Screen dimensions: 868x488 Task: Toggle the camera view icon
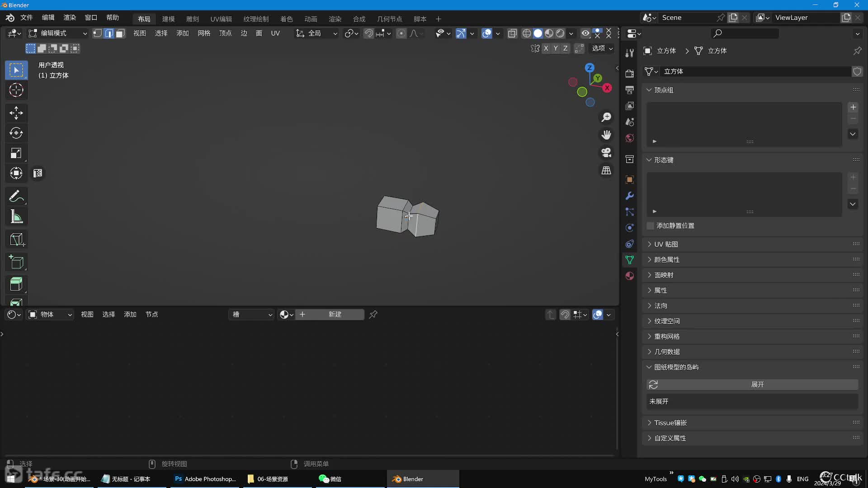(606, 153)
